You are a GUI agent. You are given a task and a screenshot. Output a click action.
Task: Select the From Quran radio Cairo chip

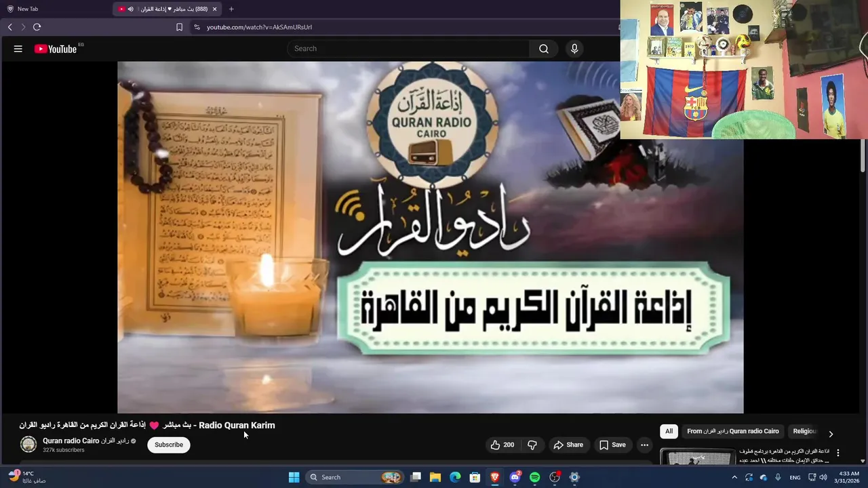[x=733, y=431]
